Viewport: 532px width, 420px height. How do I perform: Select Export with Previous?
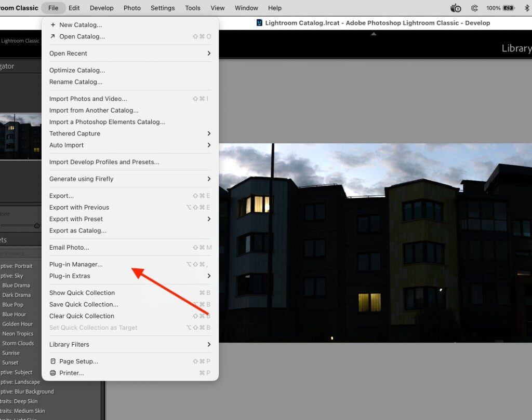[130, 207]
